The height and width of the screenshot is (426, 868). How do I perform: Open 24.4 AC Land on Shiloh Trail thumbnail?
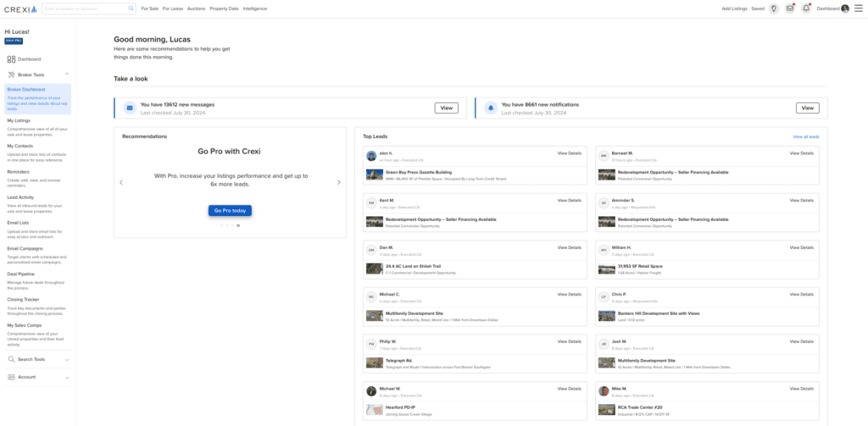(375, 268)
